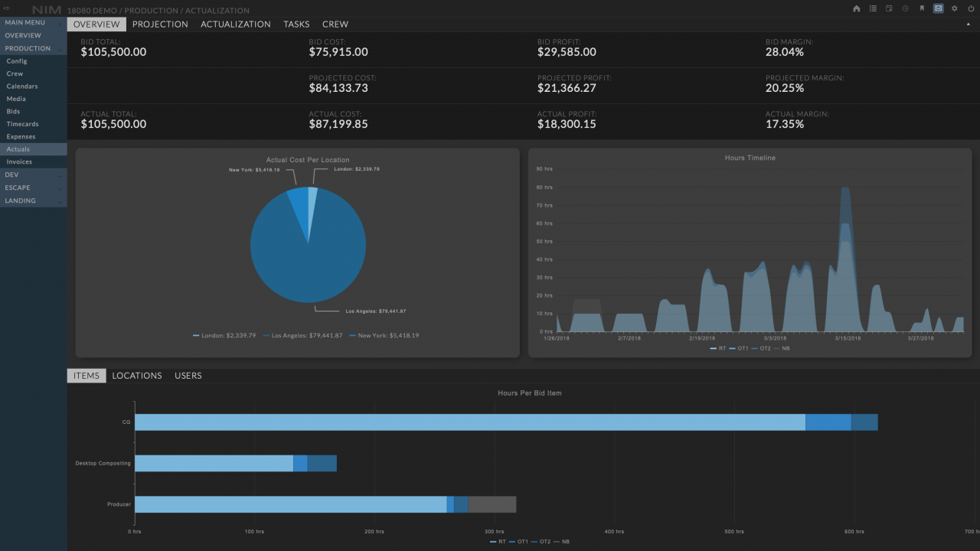Switch to the LOCATIONS tab
The height and width of the screenshot is (551, 980).
[x=137, y=376]
